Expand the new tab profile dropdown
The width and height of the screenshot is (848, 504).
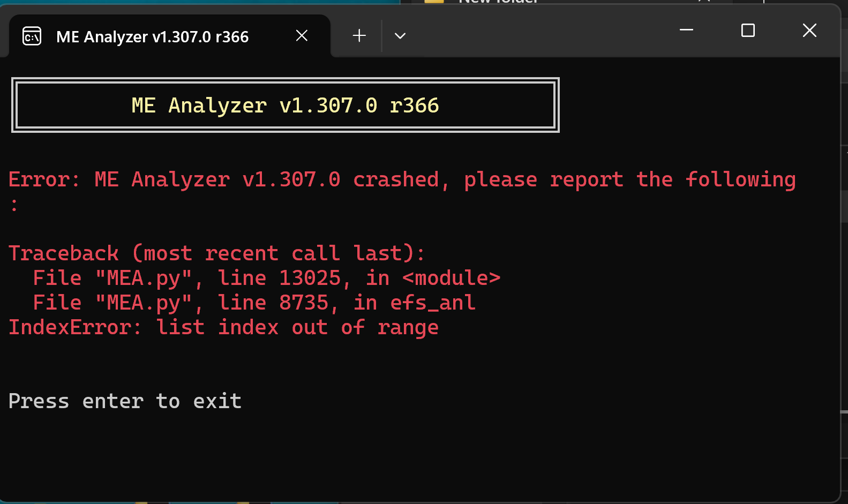point(400,36)
